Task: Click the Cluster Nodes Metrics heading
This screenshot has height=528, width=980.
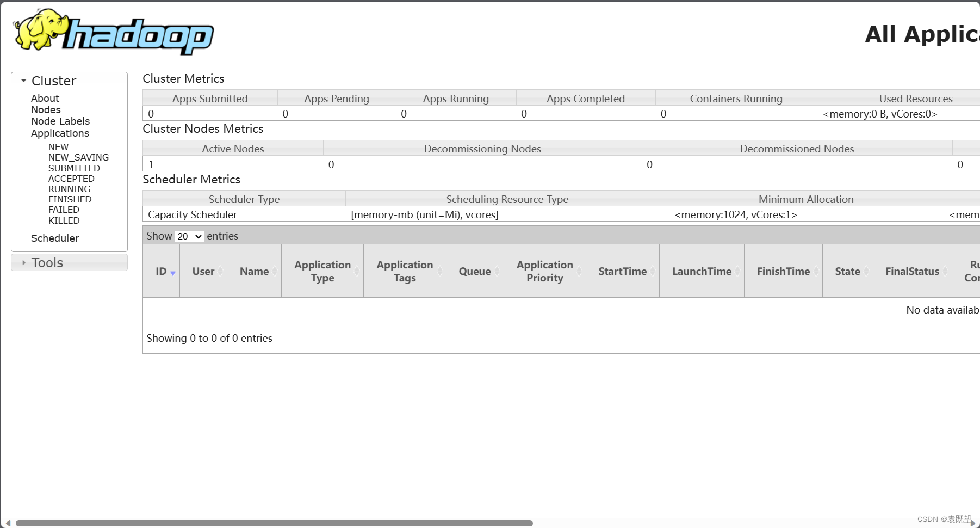Action: 203,128
